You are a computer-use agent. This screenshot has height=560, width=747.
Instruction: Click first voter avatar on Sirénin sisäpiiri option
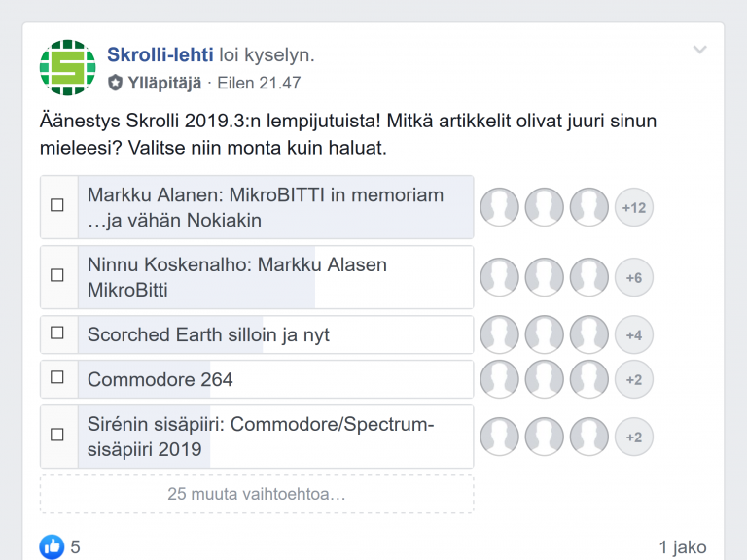(x=500, y=437)
